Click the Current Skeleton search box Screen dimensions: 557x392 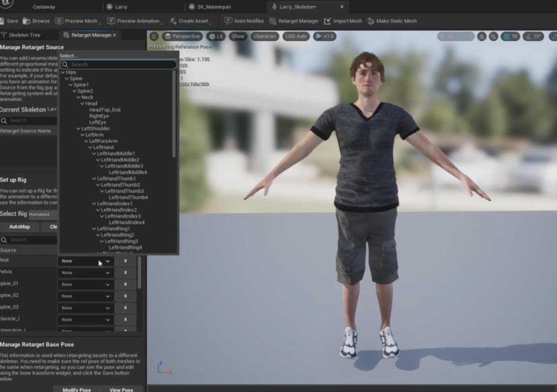coord(28,121)
